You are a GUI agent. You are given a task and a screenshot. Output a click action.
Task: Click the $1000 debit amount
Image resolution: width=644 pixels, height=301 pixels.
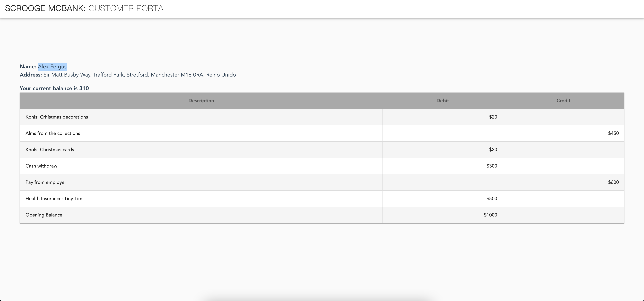[490, 215]
